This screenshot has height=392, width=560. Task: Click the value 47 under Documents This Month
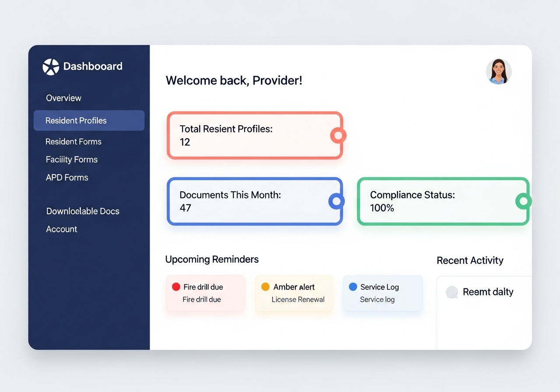click(185, 208)
